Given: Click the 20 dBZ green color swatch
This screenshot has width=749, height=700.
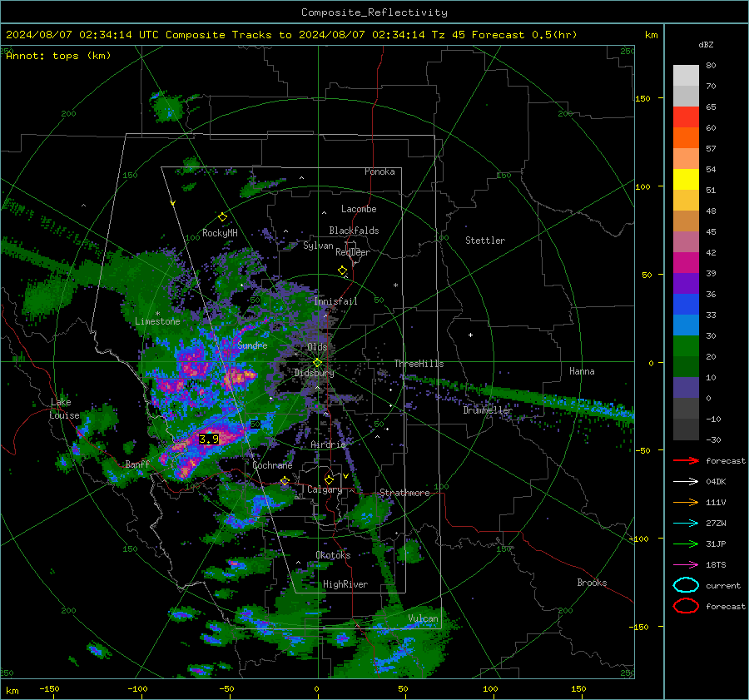Looking at the screenshot, I should [x=686, y=346].
